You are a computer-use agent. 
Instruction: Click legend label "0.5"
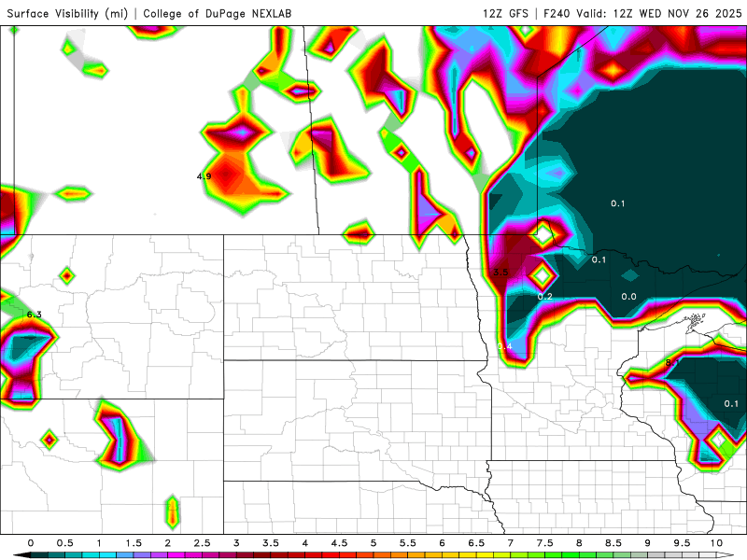[64, 543]
